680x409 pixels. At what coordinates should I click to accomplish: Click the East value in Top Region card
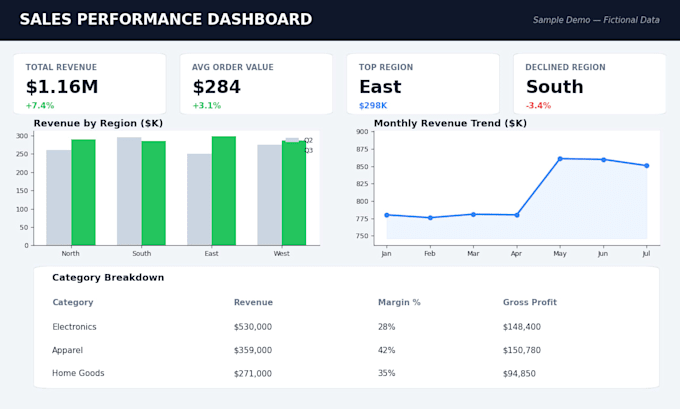(380, 87)
